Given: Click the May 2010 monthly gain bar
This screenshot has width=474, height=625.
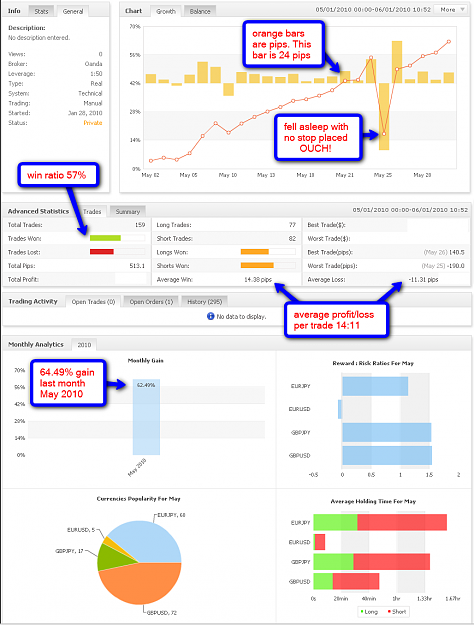Looking at the screenshot, I should pos(146,417).
